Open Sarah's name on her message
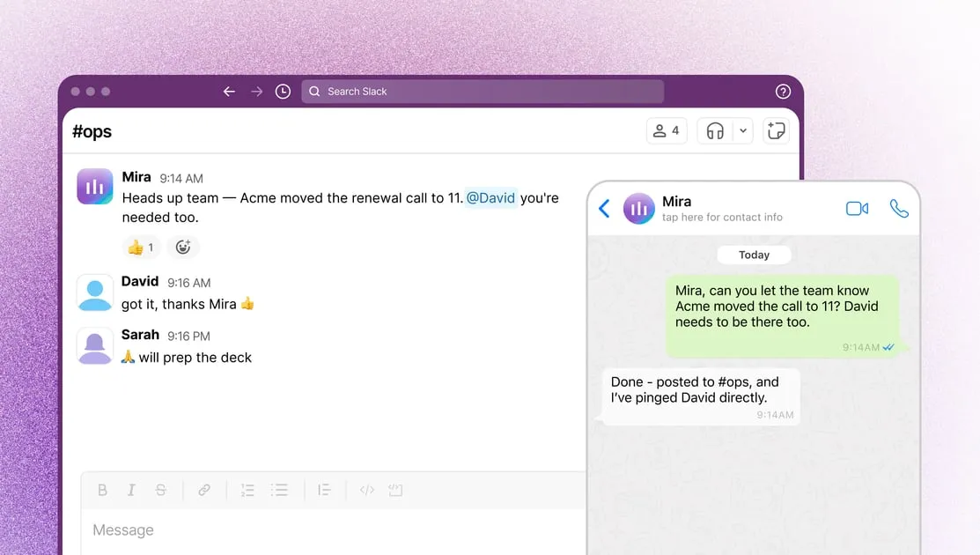Viewport: 980px width, 555px height. pos(140,335)
